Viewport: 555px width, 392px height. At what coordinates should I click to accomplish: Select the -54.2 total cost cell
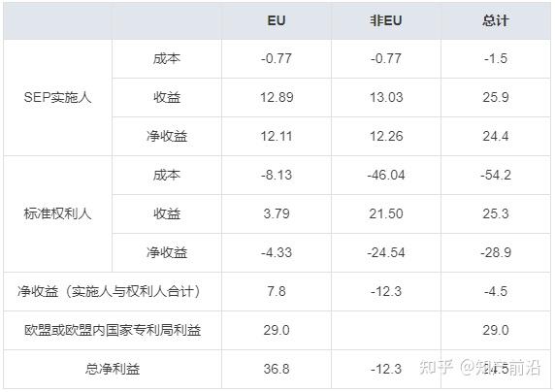[x=496, y=175]
